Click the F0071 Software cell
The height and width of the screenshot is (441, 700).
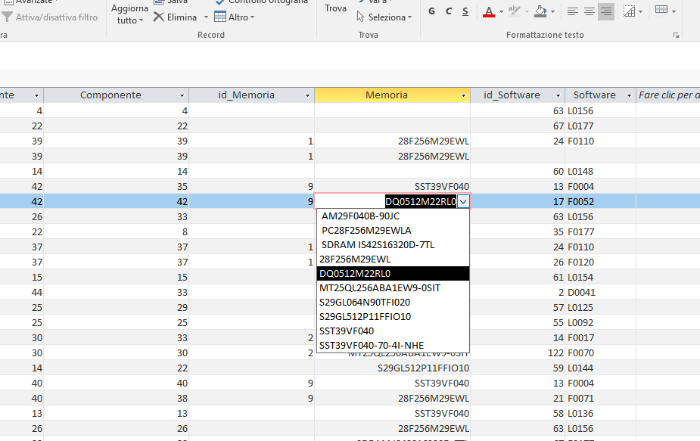(600, 399)
